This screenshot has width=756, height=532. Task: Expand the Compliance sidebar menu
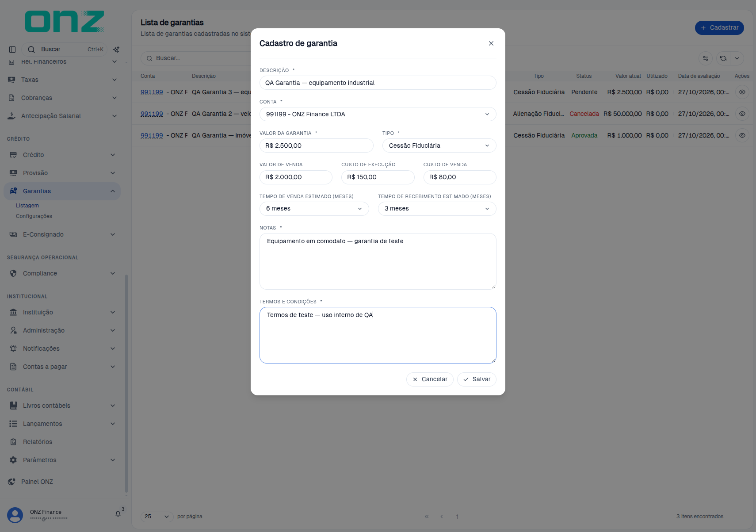[x=62, y=273]
